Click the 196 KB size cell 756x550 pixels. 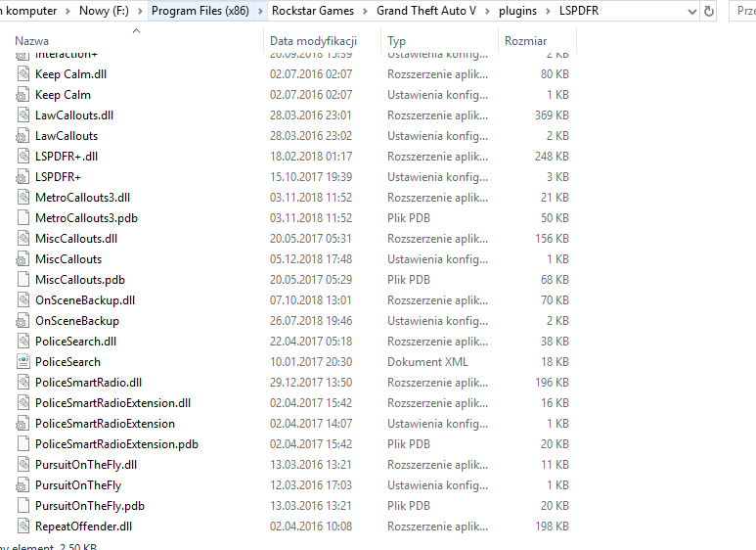point(552,382)
